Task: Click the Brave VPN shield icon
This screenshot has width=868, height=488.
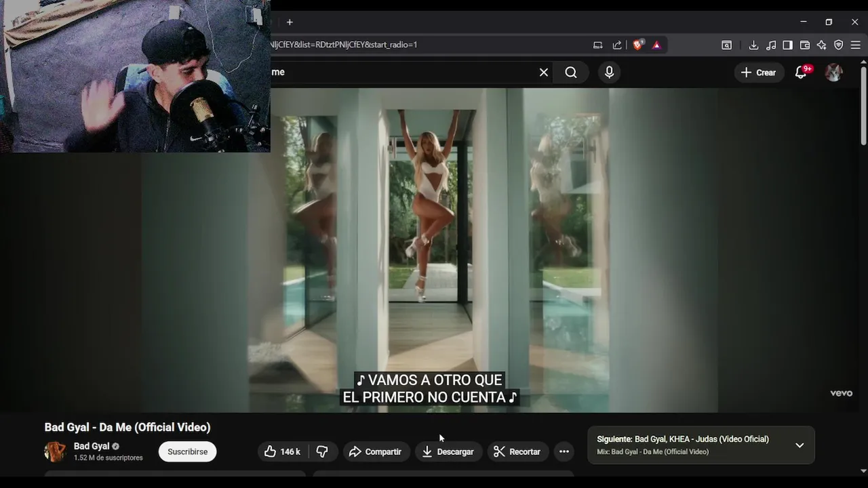Action: point(838,45)
